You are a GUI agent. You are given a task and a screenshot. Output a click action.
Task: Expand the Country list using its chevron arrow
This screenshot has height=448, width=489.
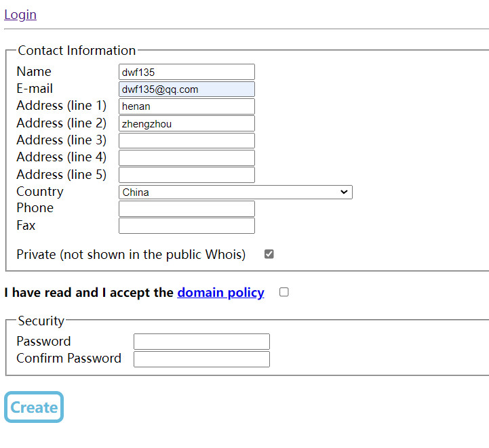tap(344, 192)
